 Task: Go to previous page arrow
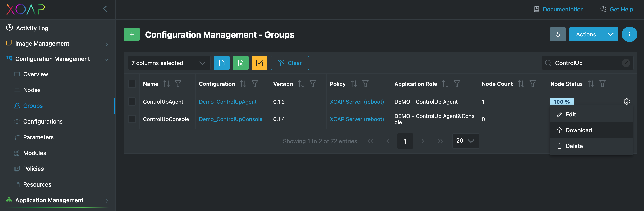pos(388,141)
